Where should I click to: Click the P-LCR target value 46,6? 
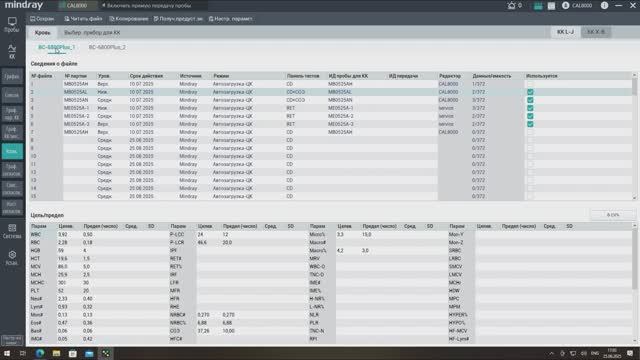202,242
